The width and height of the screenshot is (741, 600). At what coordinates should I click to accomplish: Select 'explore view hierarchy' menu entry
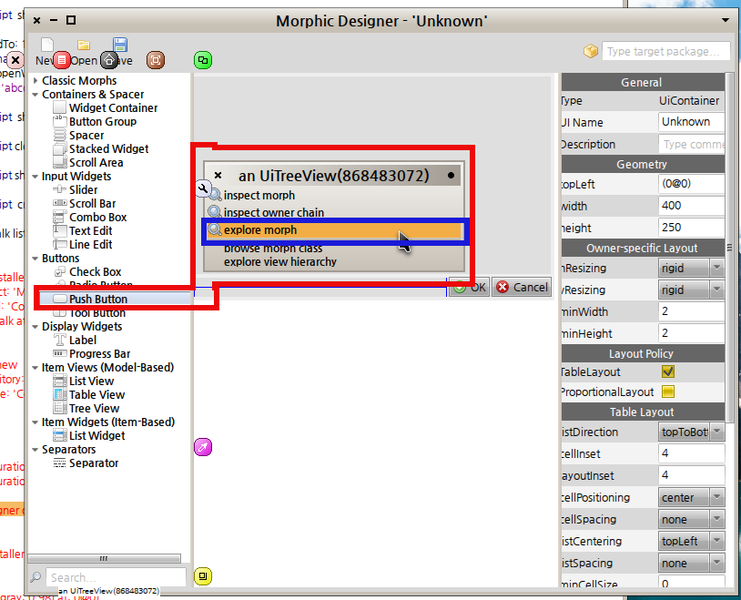coord(279,262)
